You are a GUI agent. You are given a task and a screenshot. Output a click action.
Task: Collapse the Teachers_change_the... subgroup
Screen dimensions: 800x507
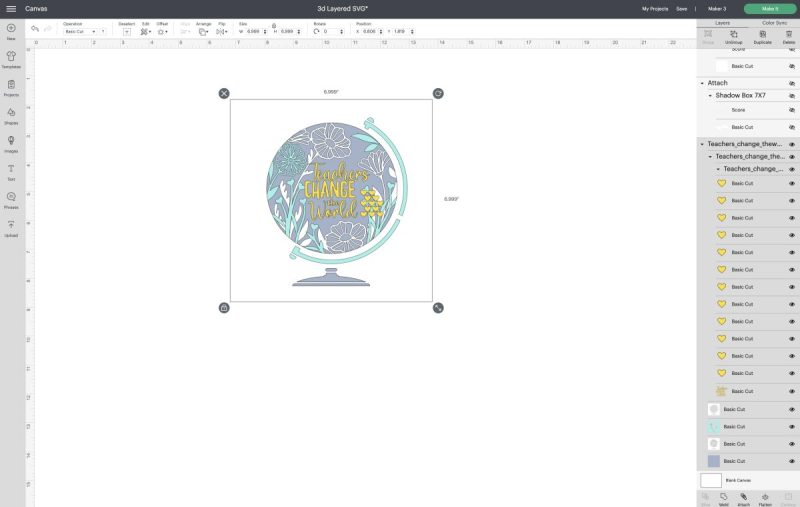pyautogui.click(x=710, y=157)
